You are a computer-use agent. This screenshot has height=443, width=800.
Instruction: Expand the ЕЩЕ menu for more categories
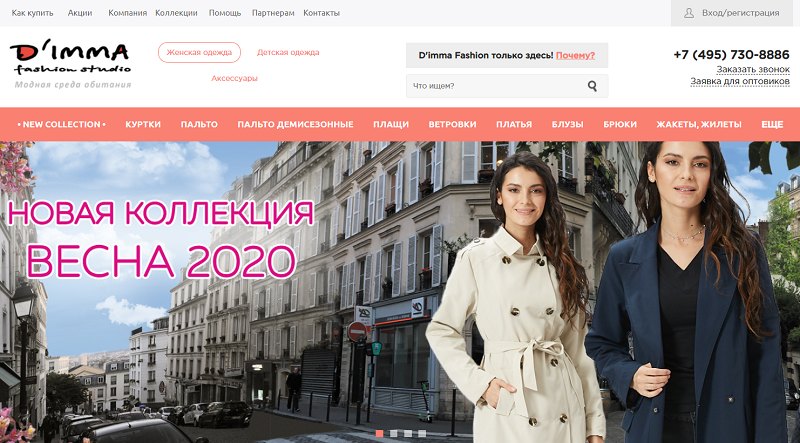(x=772, y=124)
